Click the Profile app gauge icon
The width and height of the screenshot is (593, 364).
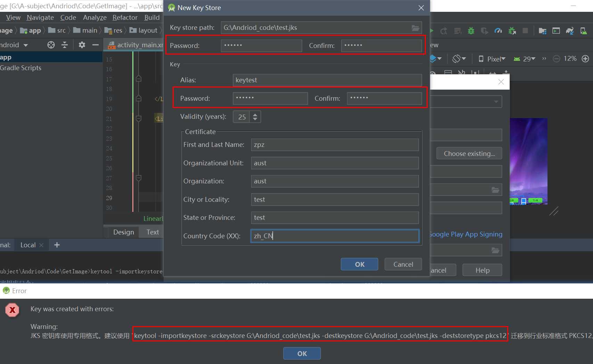(498, 31)
